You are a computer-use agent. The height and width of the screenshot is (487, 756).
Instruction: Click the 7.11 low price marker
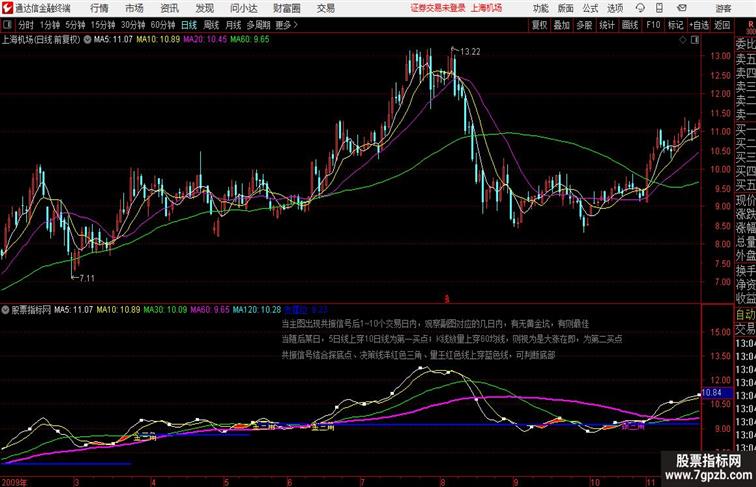click(87, 278)
